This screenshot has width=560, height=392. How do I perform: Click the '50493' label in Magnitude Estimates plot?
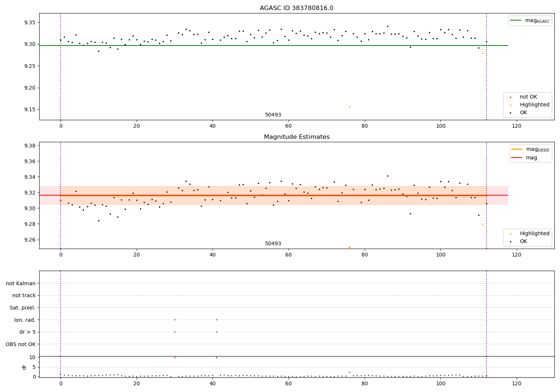coord(273,244)
